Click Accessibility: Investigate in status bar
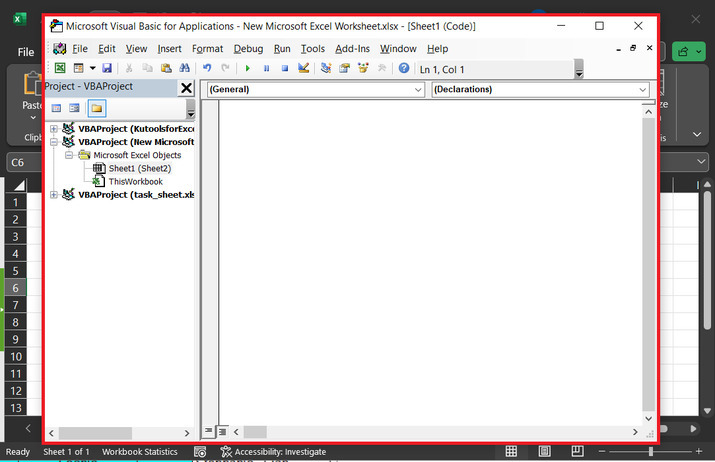Viewport: 715px width, 462px height. (273, 452)
